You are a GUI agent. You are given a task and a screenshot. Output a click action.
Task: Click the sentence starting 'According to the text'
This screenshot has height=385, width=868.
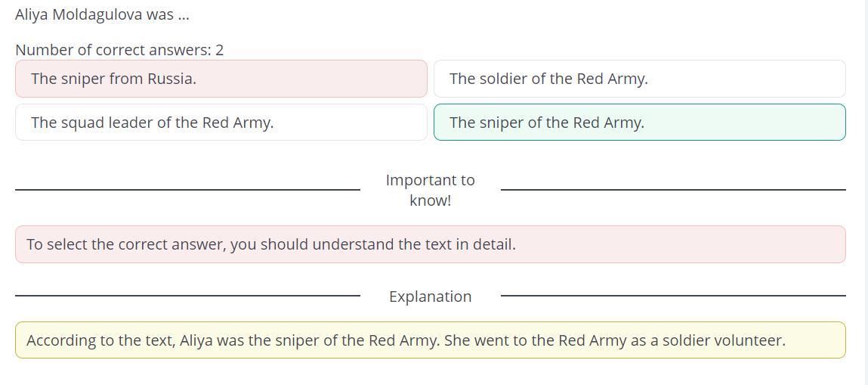click(233, 340)
